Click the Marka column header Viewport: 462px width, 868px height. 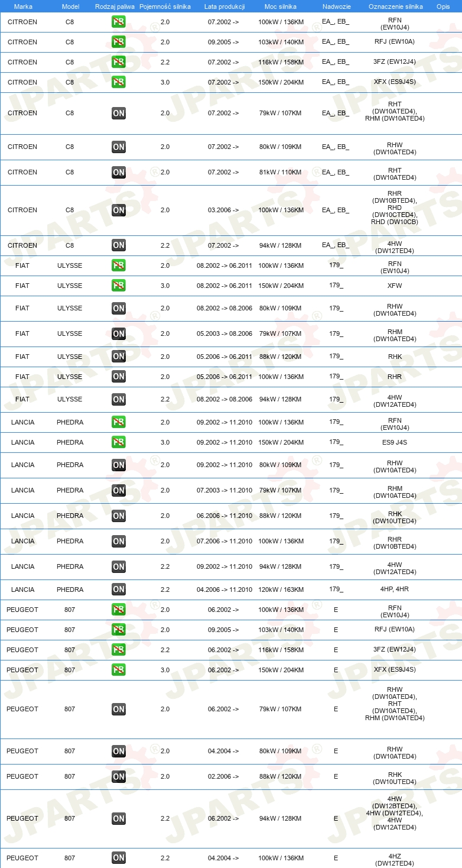pyautogui.click(x=23, y=7)
